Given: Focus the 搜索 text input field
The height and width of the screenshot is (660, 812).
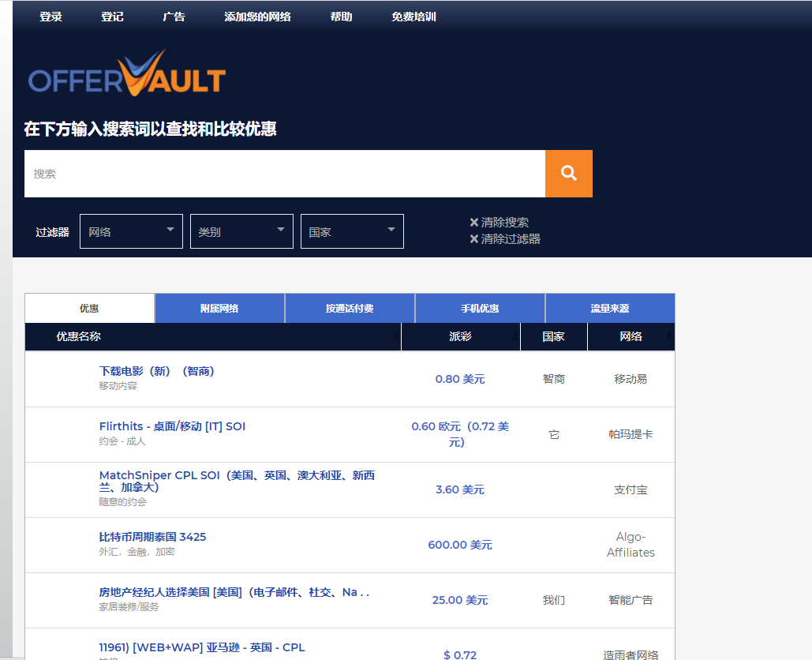Looking at the screenshot, I should coord(284,174).
